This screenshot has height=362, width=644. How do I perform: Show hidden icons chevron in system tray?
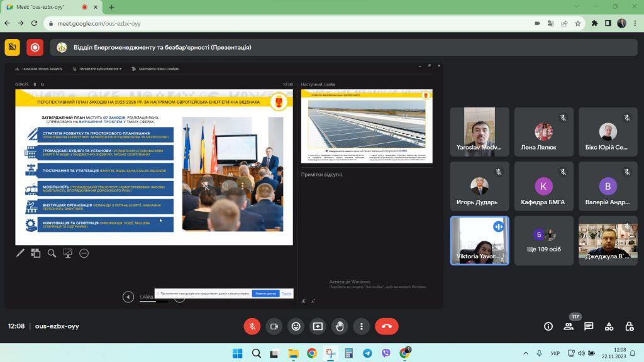pyautogui.click(x=526, y=353)
